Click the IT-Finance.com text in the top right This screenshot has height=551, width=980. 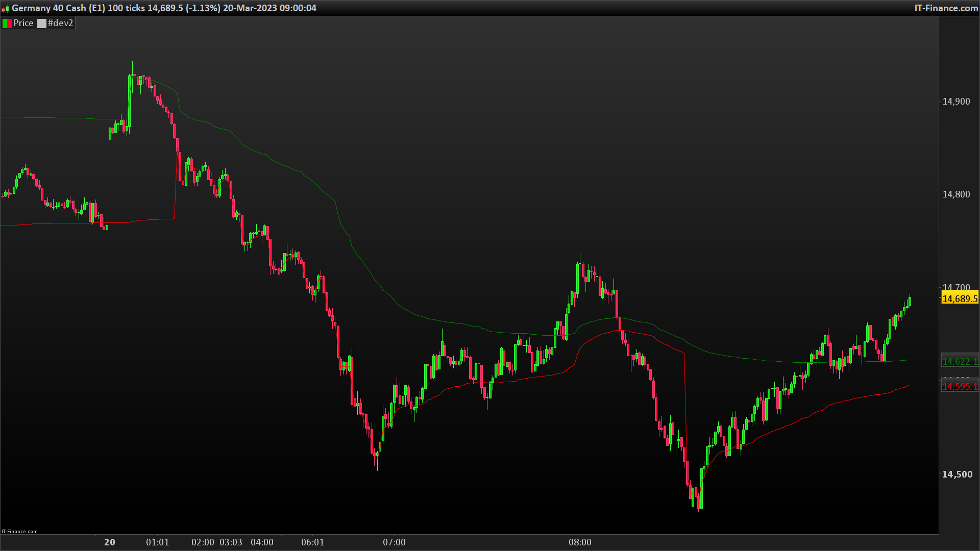pos(946,8)
